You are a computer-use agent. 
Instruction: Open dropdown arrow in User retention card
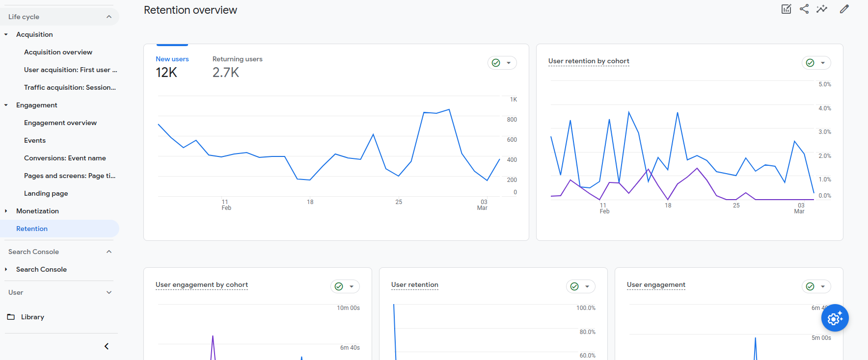[587, 286]
